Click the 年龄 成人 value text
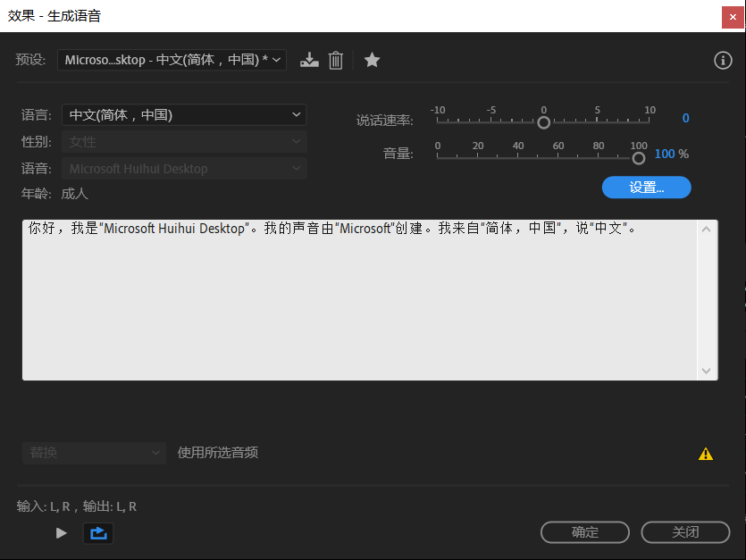Image resolution: width=746 pixels, height=560 pixels. [x=75, y=194]
